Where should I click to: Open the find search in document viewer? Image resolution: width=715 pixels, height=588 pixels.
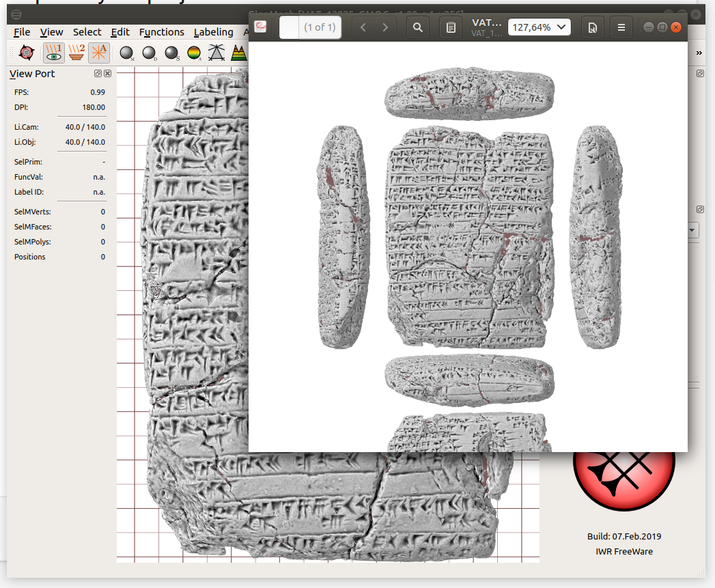click(x=418, y=27)
